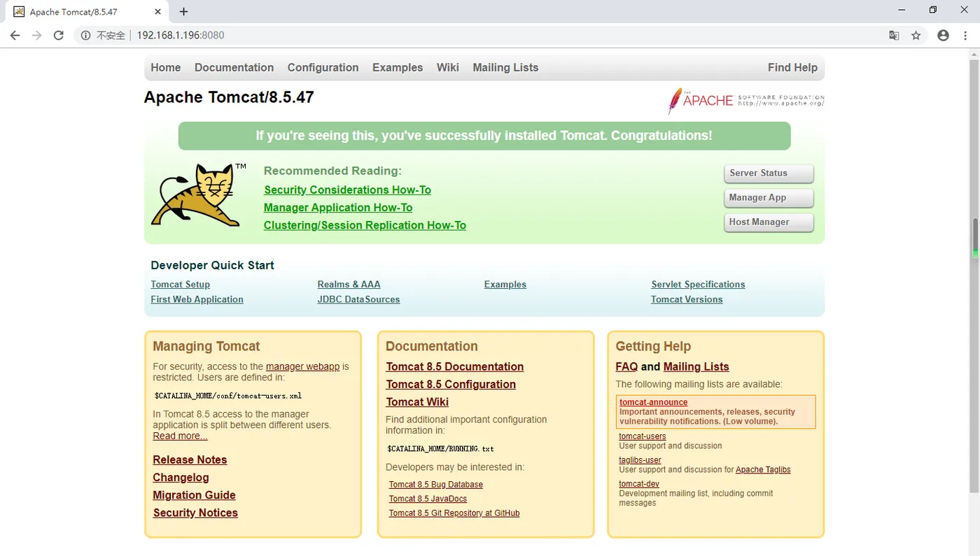Close the Apache Tomcat/8.5.47 tab
This screenshot has width=980, height=556.
click(x=158, y=12)
